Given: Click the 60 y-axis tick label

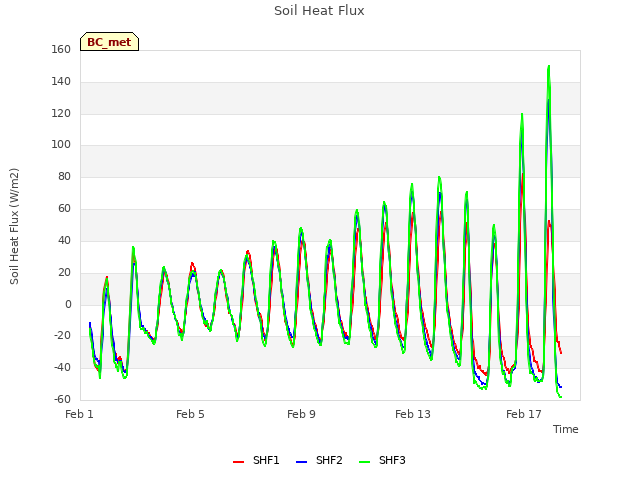Looking at the screenshot, I should coord(64,208).
